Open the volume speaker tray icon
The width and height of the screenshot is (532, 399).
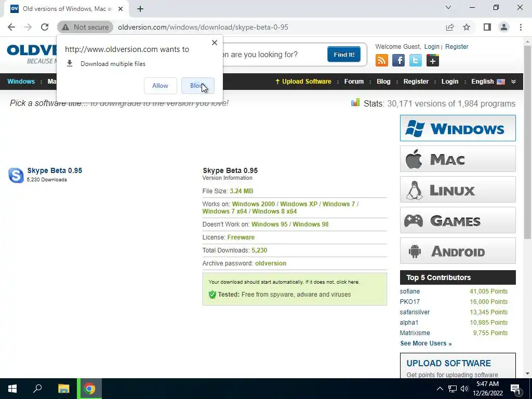click(x=464, y=389)
